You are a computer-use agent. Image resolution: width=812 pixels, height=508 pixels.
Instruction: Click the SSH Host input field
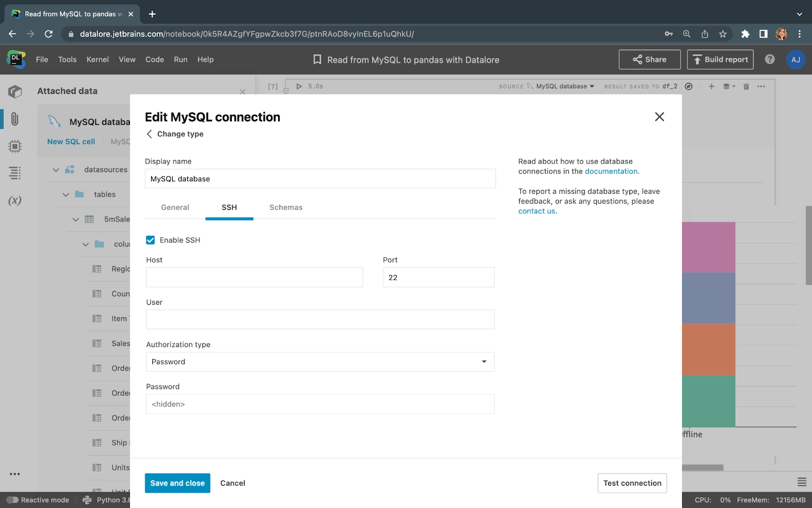point(254,277)
